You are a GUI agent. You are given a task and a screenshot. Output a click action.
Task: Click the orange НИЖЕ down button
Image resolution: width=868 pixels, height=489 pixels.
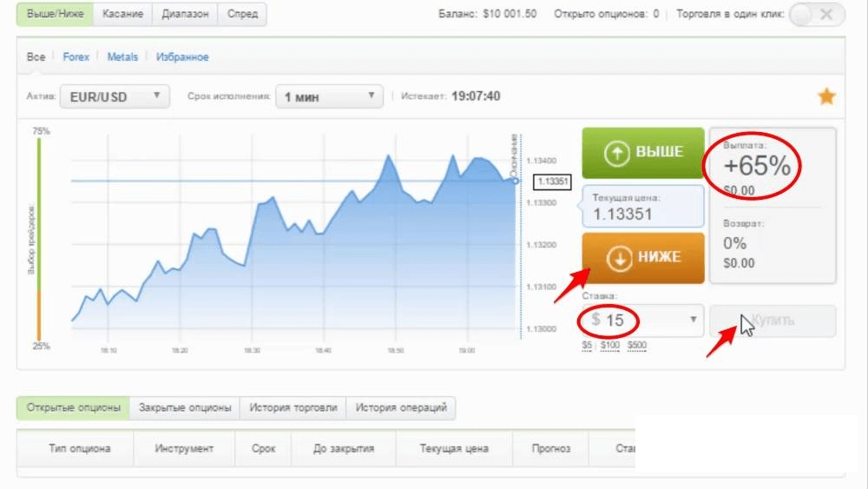pos(643,257)
